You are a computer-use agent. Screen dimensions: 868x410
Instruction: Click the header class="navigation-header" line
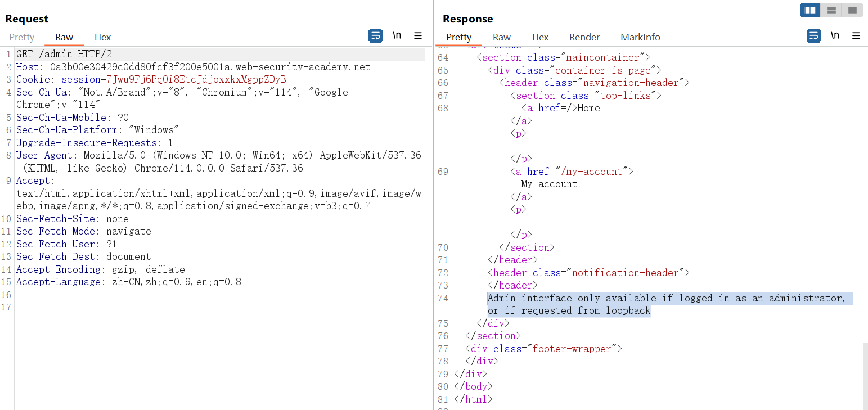(594, 83)
